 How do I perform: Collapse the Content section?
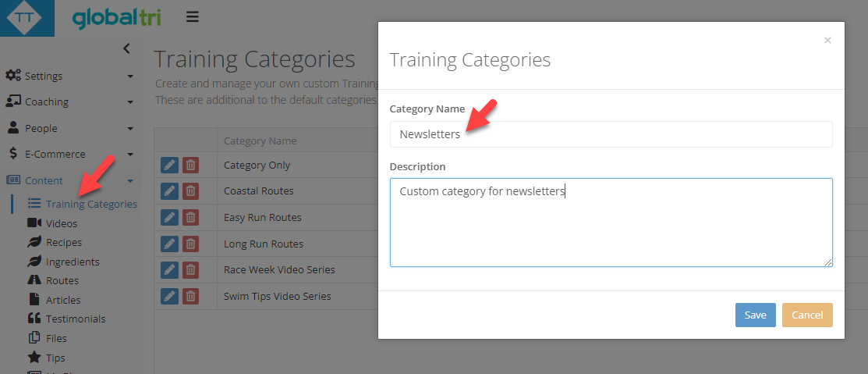(x=70, y=180)
